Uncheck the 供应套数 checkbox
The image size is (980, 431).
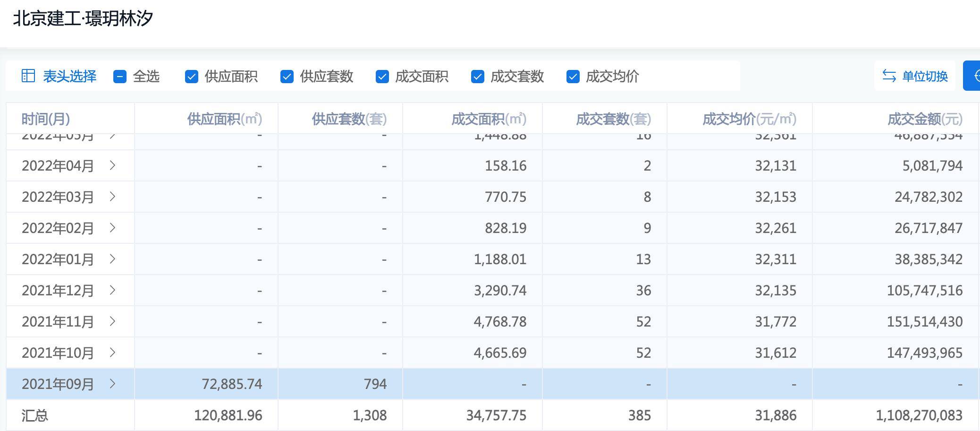[287, 76]
